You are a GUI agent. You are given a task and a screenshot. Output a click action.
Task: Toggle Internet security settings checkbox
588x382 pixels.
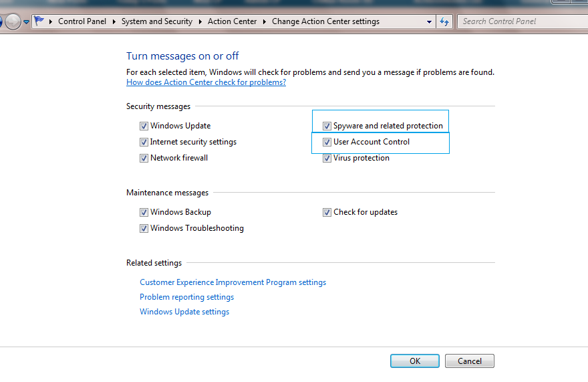144,142
